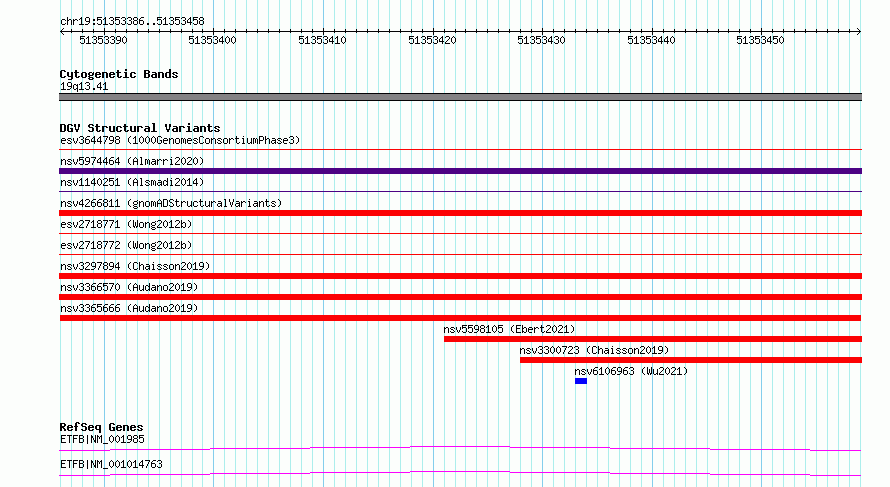Click the gray 19q13.41 cytogenetic band bar
The height and width of the screenshot is (487, 890).
pos(460,97)
